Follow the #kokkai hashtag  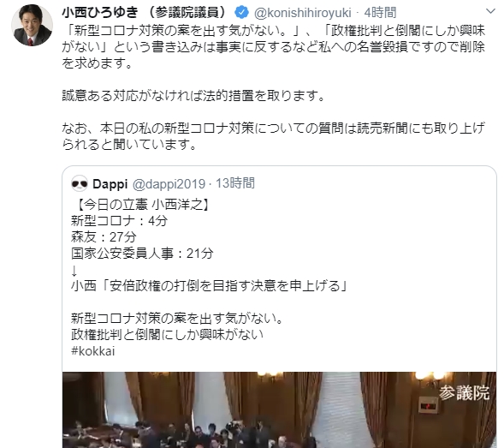[93, 351]
